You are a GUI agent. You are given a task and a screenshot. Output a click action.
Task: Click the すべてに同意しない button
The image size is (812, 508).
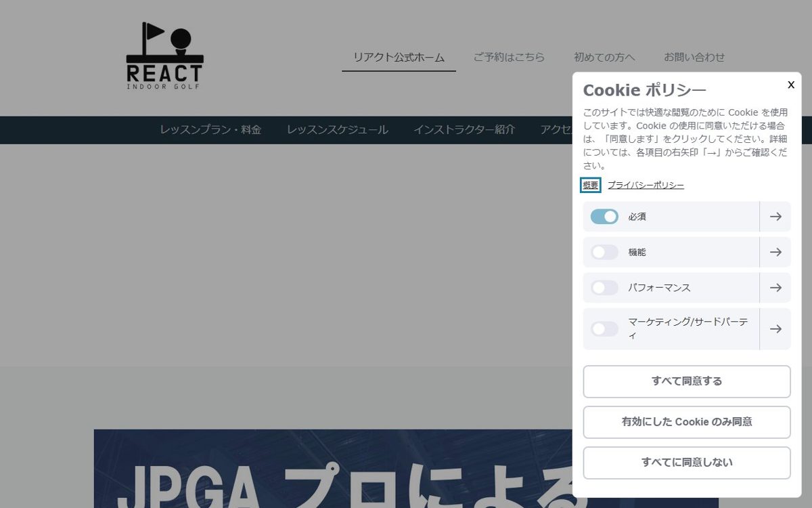(687, 463)
